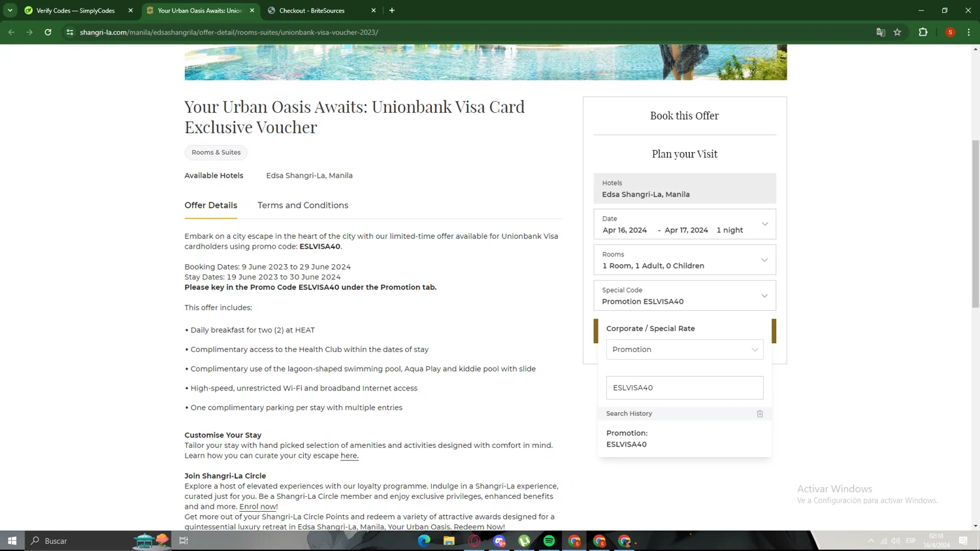
Task: Expand the Date selector chevron
Action: click(x=764, y=224)
